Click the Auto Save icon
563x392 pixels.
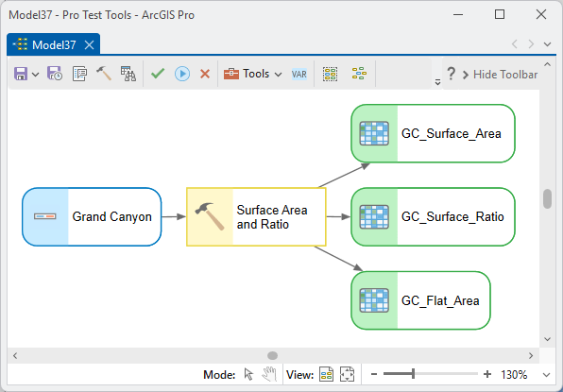[55, 74]
